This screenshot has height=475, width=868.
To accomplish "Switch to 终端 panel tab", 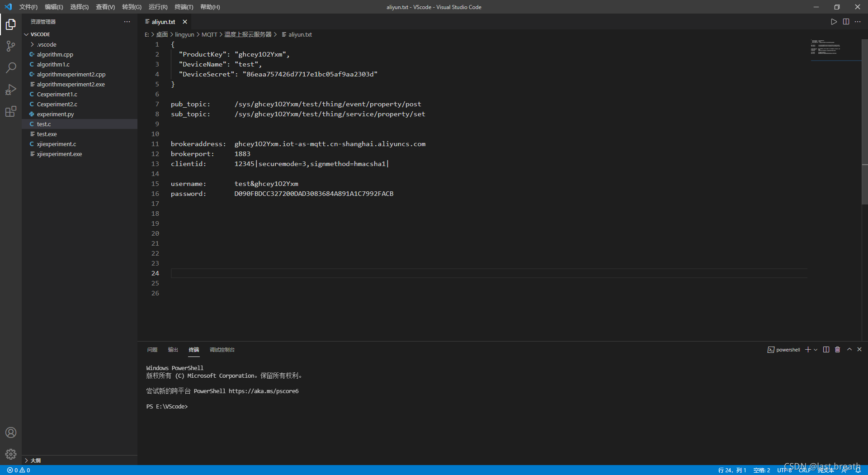I will coord(194,350).
